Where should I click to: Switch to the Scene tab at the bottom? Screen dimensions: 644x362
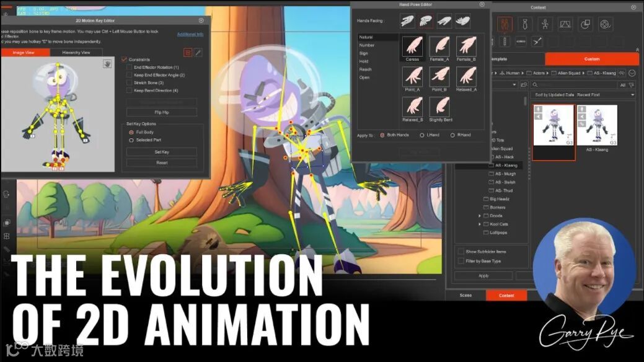pyautogui.click(x=465, y=296)
